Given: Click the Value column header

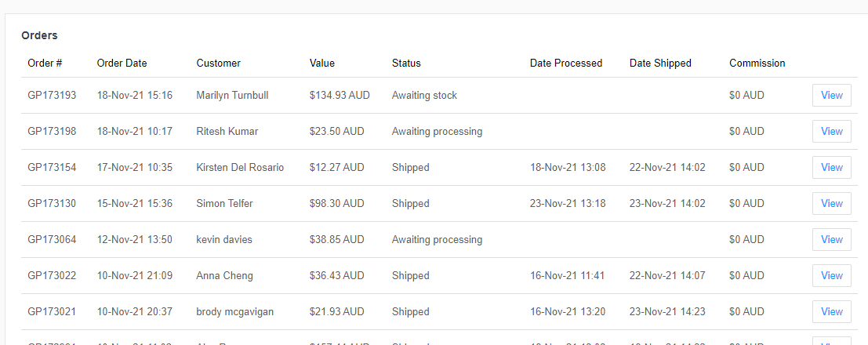Looking at the screenshot, I should pyautogui.click(x=322, y=63).
